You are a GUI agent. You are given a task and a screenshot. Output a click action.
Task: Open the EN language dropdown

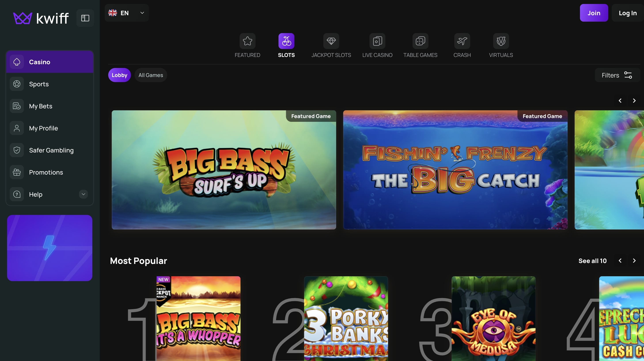coord(127,13)
